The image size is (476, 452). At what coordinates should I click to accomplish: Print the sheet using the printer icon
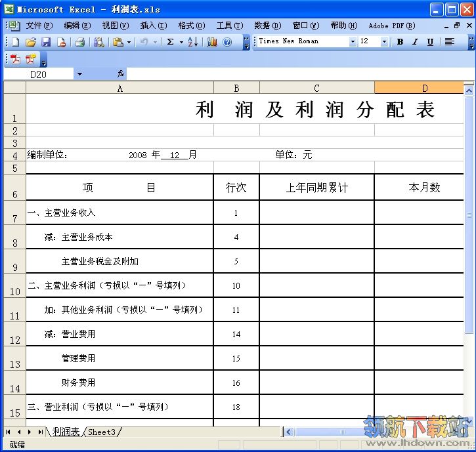80,42
